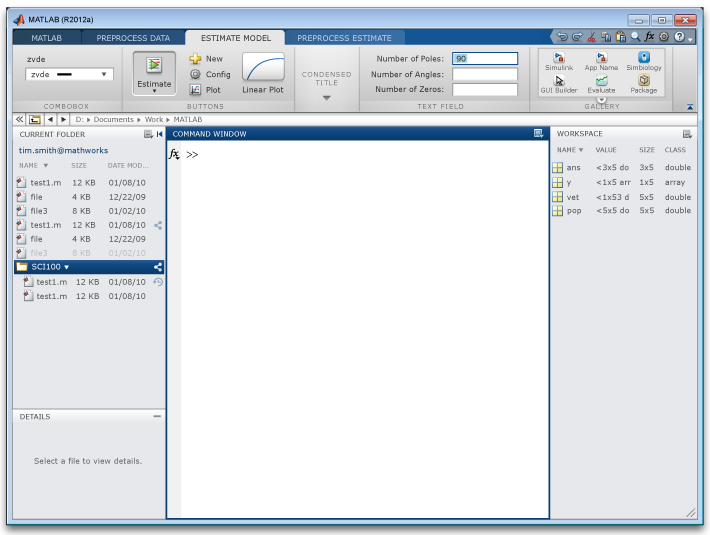The width and height of the screenshot is (710, 535).
Task: Click the history clock icon beside test1.m under SCI100
Action: pos(158,282)
